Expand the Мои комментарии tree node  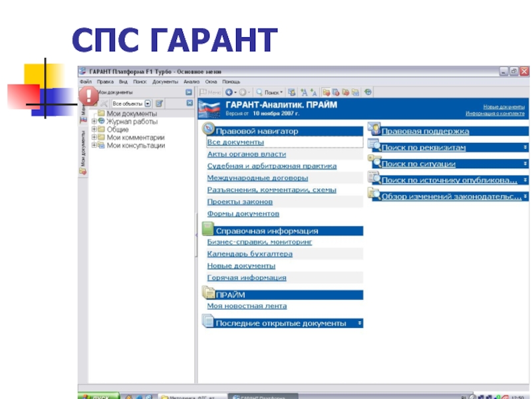pyautogui.click(x=94, y=137)
